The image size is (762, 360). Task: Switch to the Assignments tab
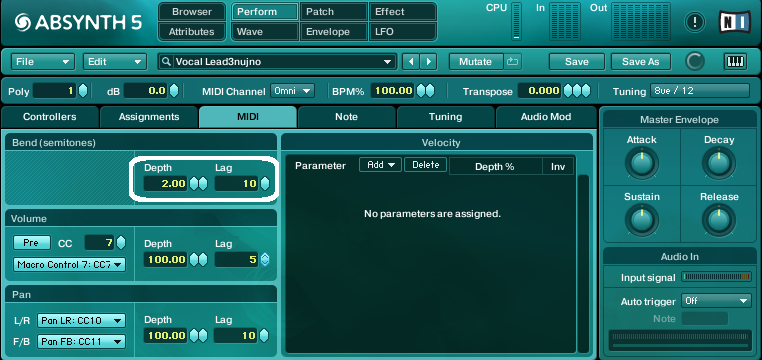[149, 117]
